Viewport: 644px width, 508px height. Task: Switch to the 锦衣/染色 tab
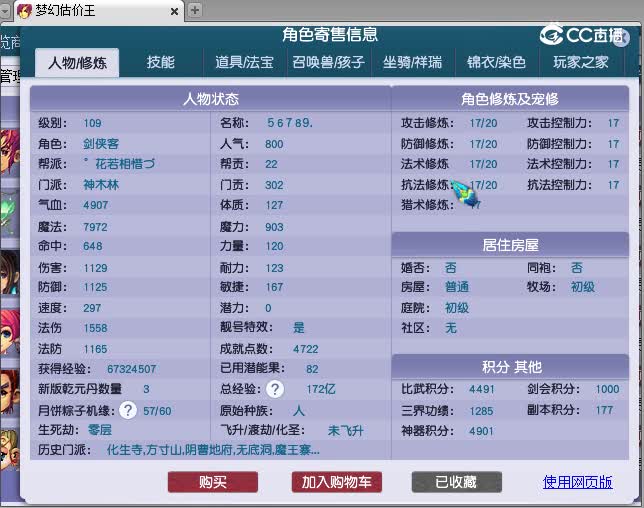497,62
